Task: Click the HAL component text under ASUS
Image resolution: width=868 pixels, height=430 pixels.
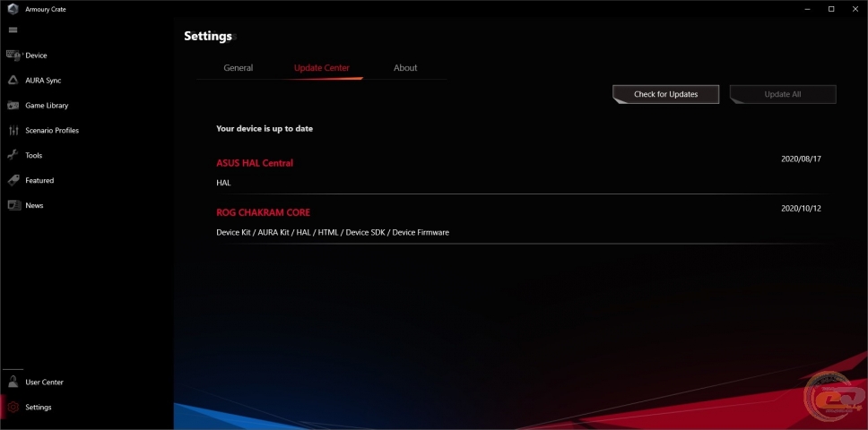Action: pyautogui.click(x=223, y=183)
